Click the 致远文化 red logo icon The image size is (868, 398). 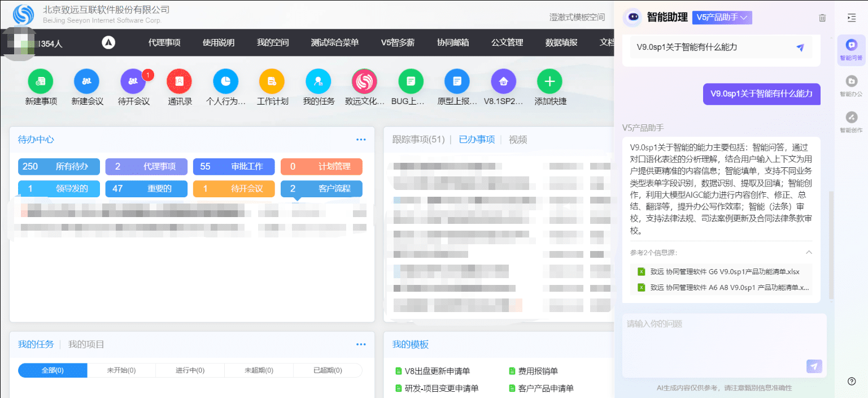[364, 82]
